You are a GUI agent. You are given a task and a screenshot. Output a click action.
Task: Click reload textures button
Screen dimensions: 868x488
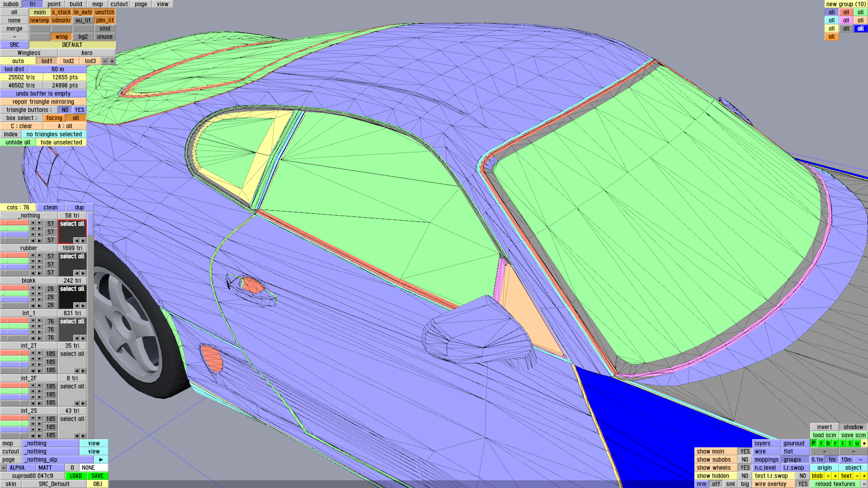[835, 484]
